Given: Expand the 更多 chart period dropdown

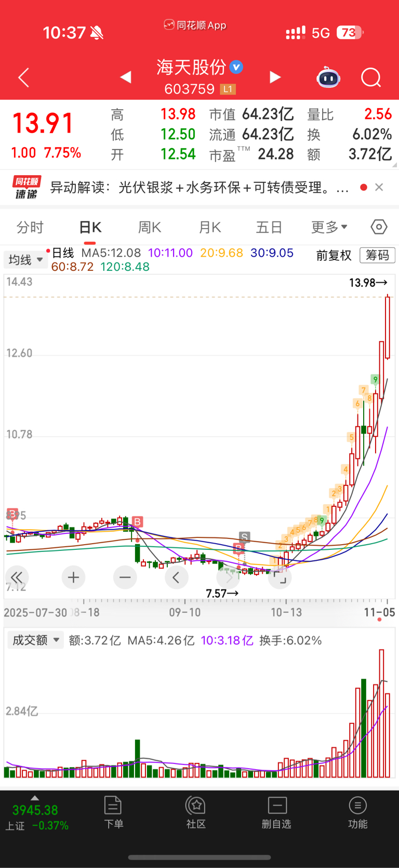Looking at the screenshot, I should 329,228.
